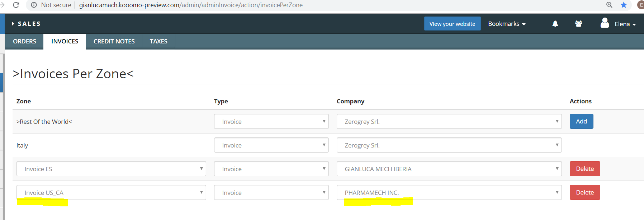644x220 pixels.
Task: Open Company dropdown for Rest Of the World
Action: pyautogui.click(x=449, y=121)
